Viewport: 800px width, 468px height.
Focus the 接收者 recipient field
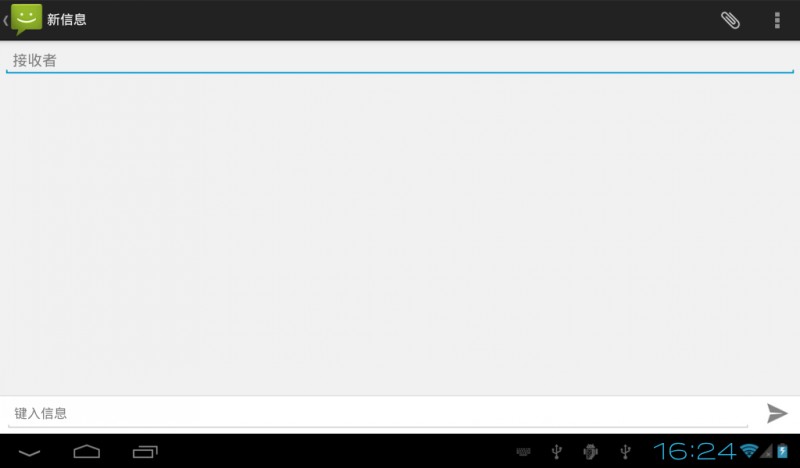tap(400, 61)
